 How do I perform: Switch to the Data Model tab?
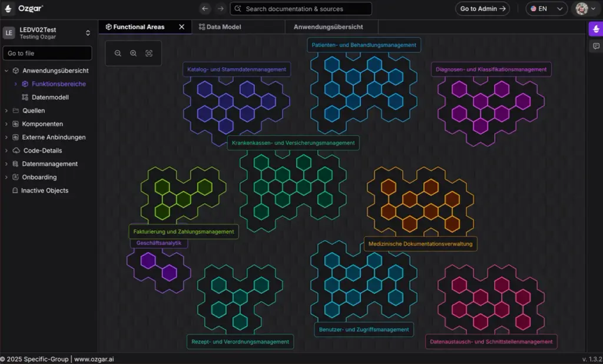click(220, 27)
